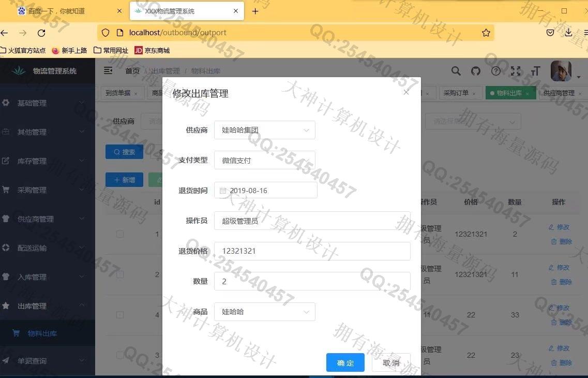Expand 基础管理 sidebar menu
Viewport: 588px width, 378px height.
click(47, 103)
